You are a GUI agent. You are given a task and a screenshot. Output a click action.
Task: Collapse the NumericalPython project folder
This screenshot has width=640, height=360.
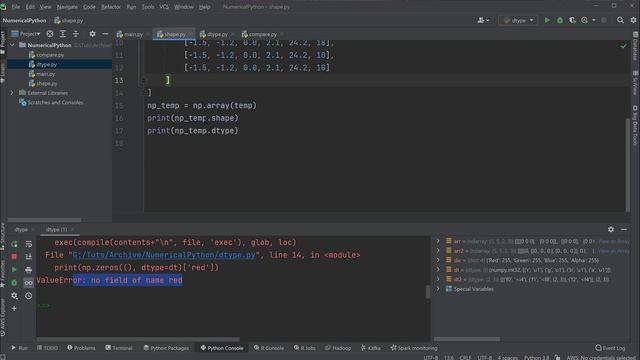coord(12,45)
